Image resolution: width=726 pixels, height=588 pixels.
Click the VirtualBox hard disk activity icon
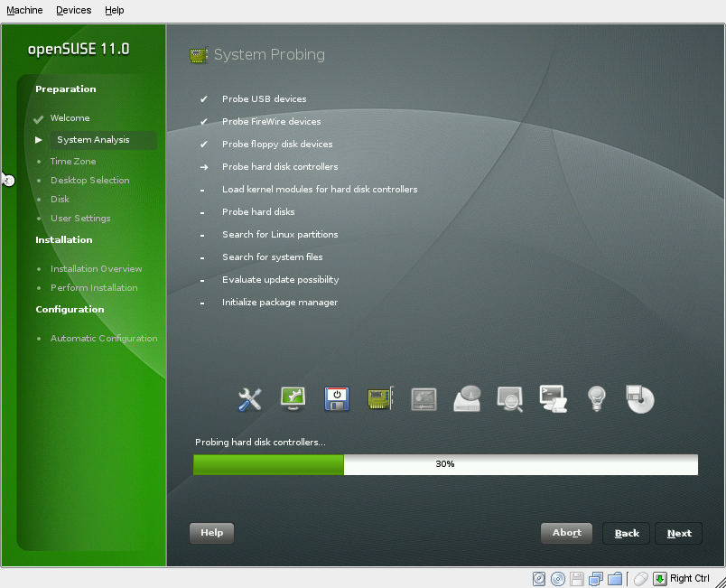539,579
